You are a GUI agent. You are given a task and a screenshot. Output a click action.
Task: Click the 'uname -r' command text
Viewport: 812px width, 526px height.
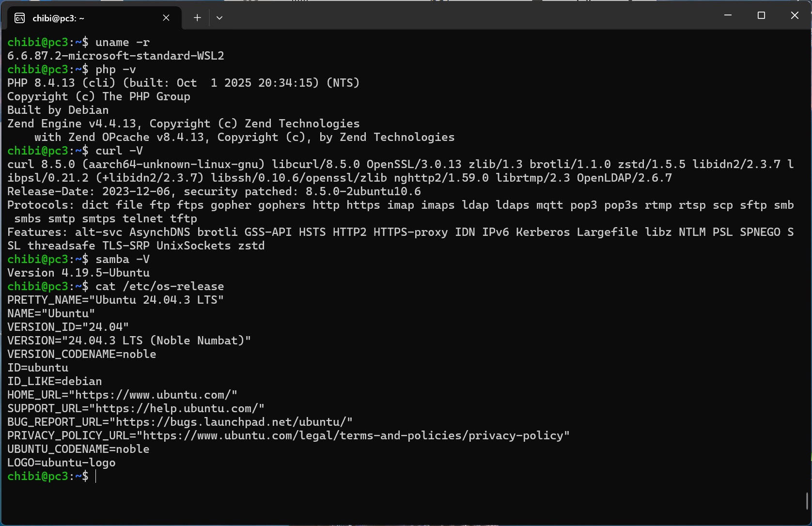[123, 43]
